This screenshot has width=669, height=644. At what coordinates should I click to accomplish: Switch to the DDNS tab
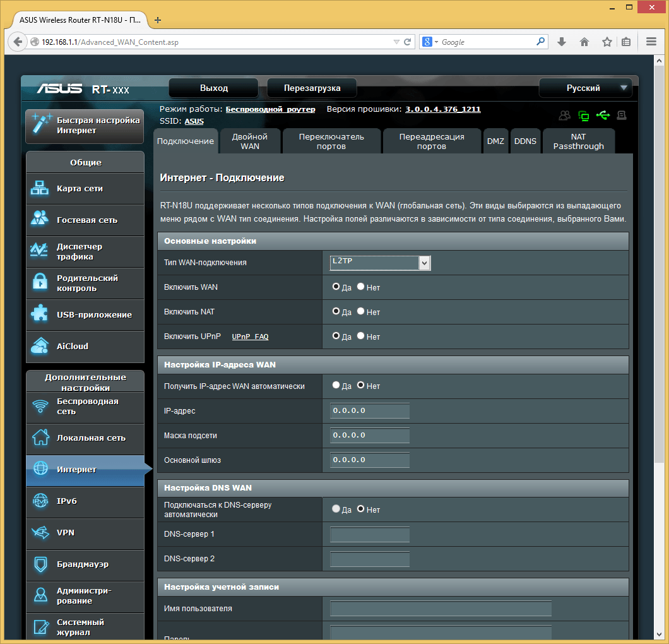(x=525, y=141)
